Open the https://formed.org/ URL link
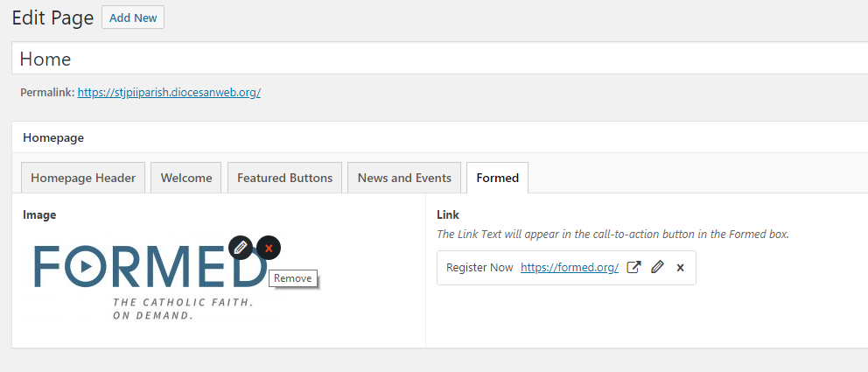Viewport: 868px width, 372px height. [x=570, y=268]
